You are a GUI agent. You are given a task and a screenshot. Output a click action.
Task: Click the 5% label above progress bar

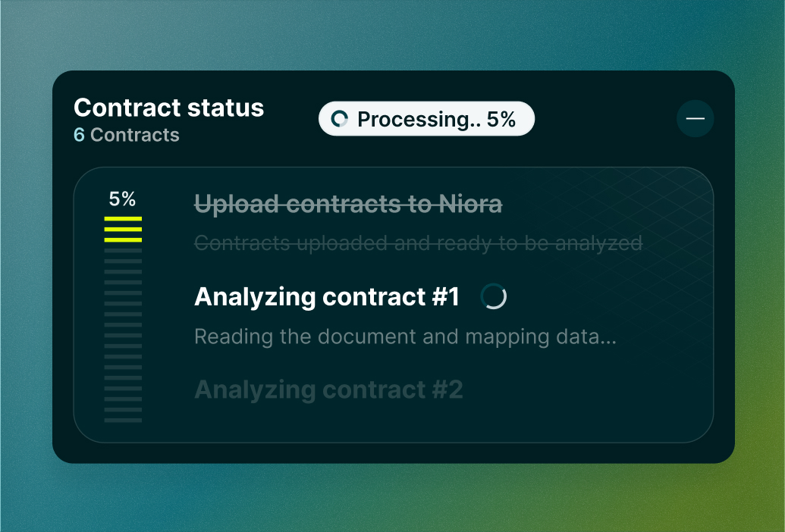pos(122,199)
